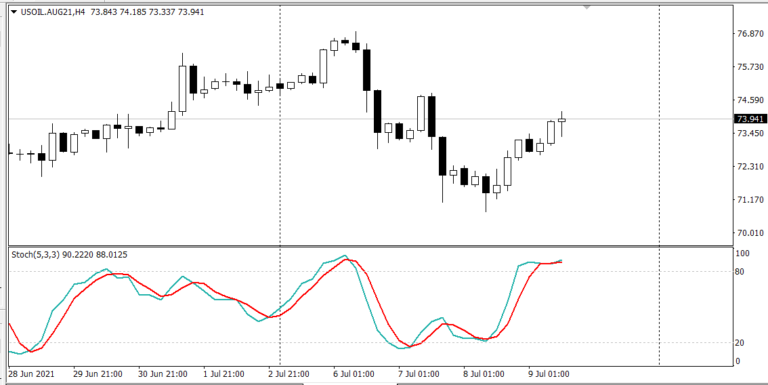
Task: Click the current price tag 73.941
Action: point(750,119)
